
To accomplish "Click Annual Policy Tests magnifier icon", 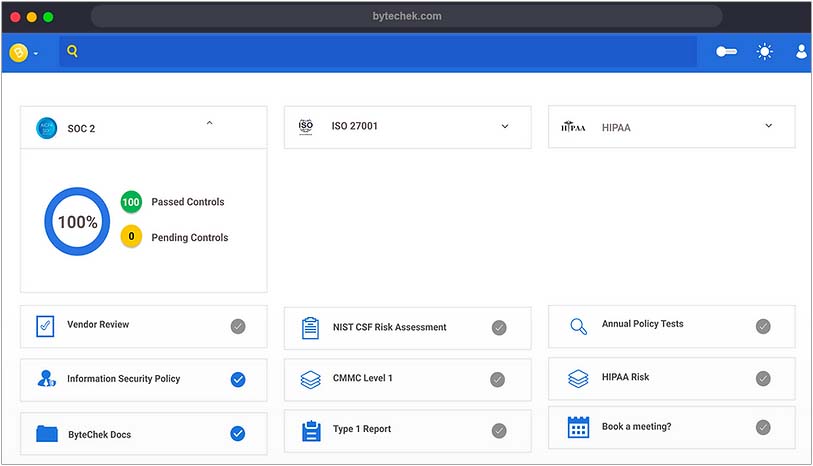I will coord(578,326).
